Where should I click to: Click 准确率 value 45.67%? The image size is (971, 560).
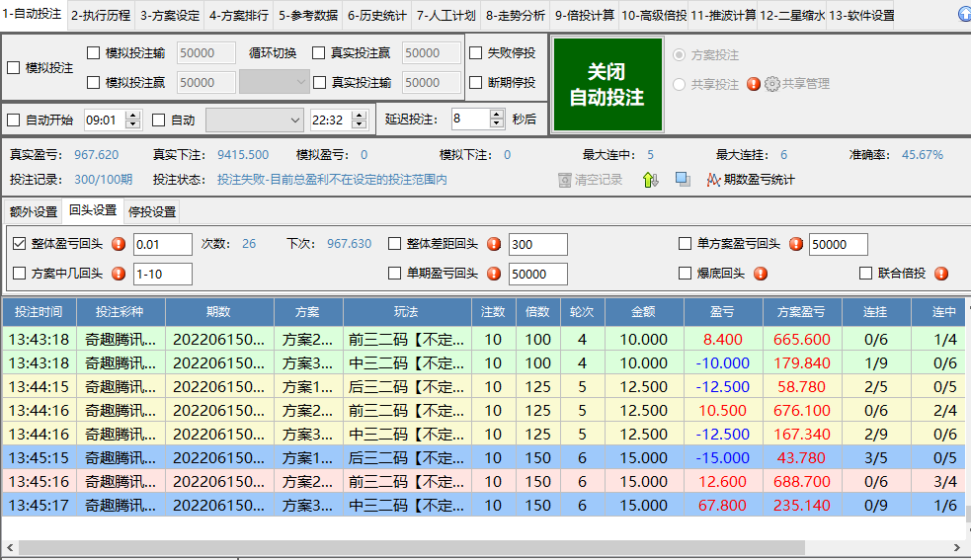[922, 155]
